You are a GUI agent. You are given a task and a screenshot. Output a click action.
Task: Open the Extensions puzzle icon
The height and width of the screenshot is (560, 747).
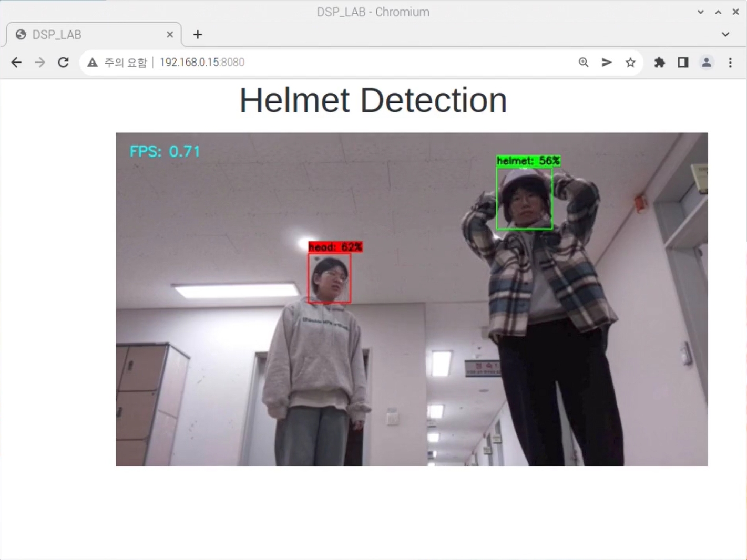click(659, 62)
